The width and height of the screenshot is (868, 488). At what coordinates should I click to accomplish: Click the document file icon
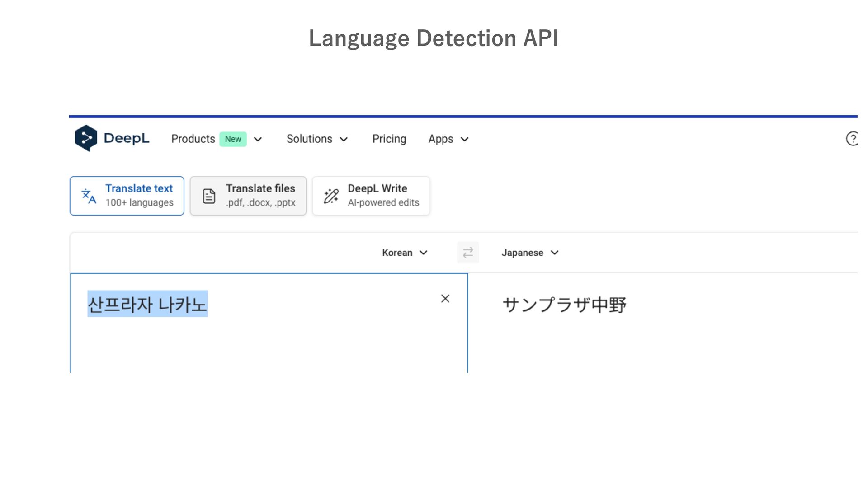[209, 196]
